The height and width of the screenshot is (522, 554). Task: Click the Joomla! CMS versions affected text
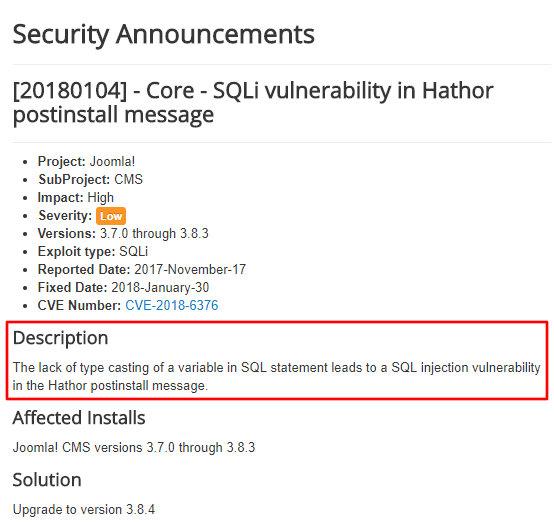(134, 447)
